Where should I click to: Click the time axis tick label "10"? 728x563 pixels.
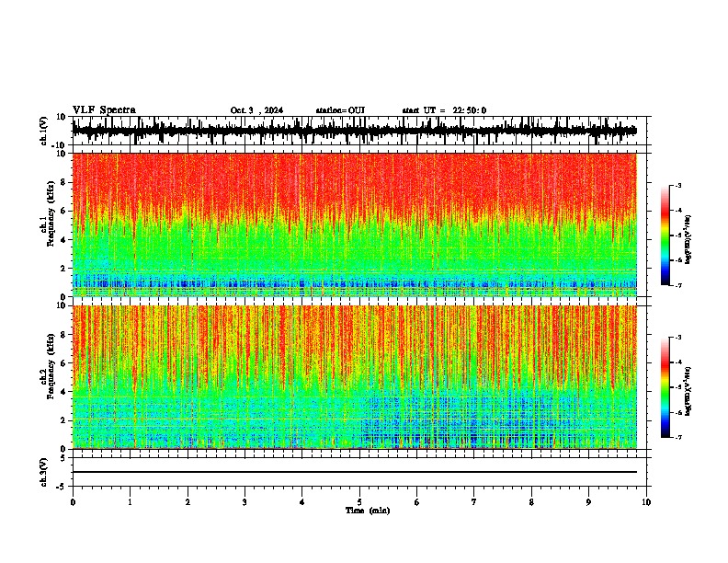pos(646,502)
